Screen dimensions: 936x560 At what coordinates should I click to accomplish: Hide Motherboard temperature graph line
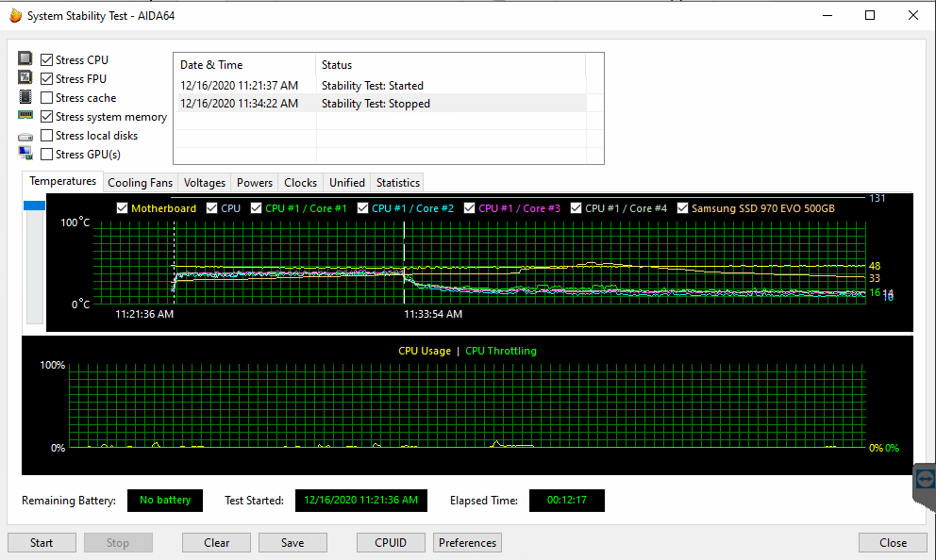[x=123, y=208]
